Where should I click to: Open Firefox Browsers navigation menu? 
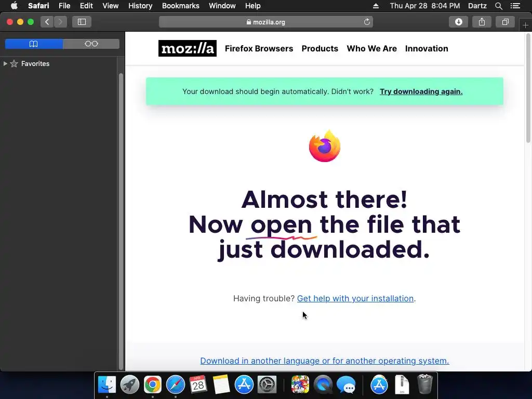pos(259,48)
